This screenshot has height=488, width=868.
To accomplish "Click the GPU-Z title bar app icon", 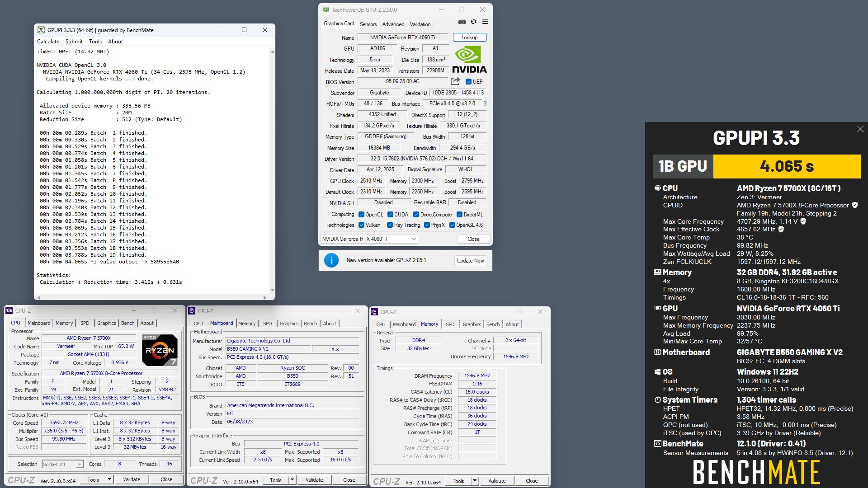I will coord(325,9).
